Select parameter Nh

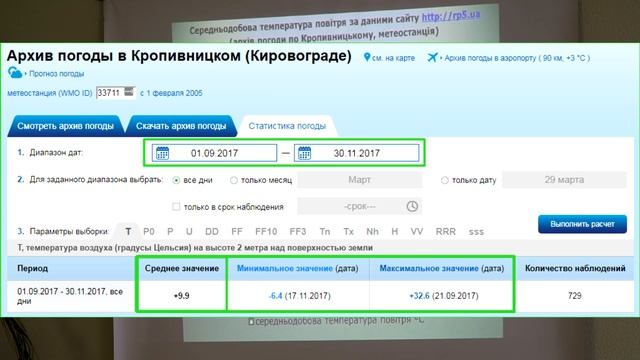(372, 231)
